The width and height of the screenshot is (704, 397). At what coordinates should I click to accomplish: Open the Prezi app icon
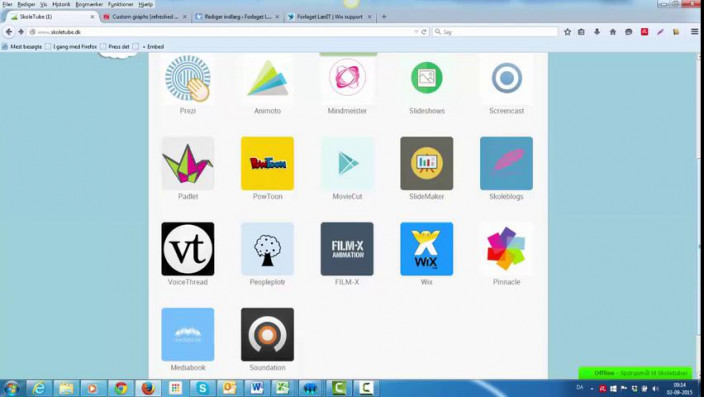click(x=188, y=78)
